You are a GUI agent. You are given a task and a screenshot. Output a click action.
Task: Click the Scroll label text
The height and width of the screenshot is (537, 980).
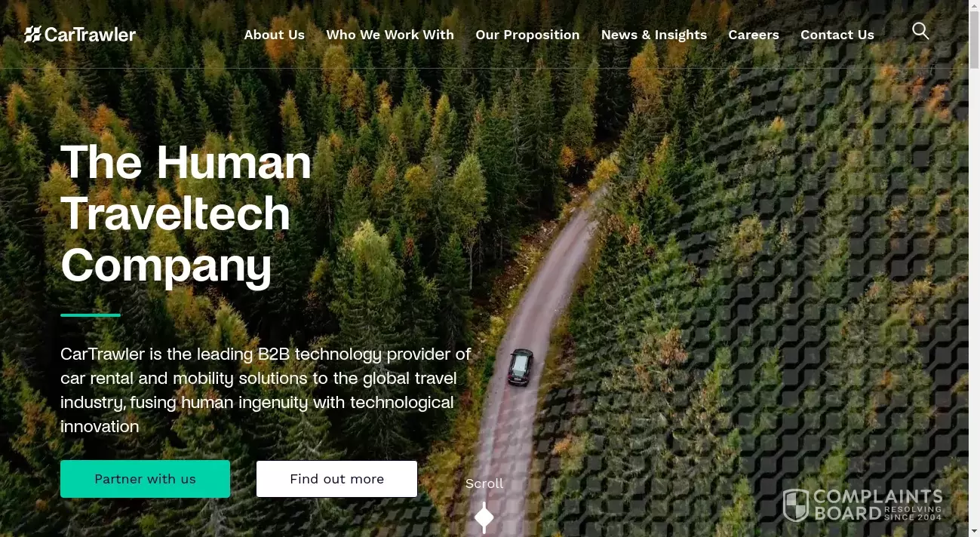click(x=484, y=483)
